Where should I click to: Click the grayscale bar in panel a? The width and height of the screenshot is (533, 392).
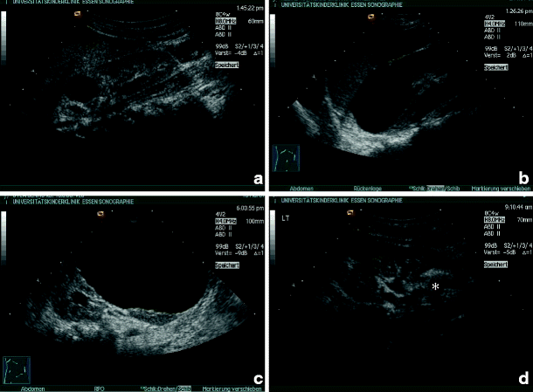pyautogui.click(x=3, y=38)
